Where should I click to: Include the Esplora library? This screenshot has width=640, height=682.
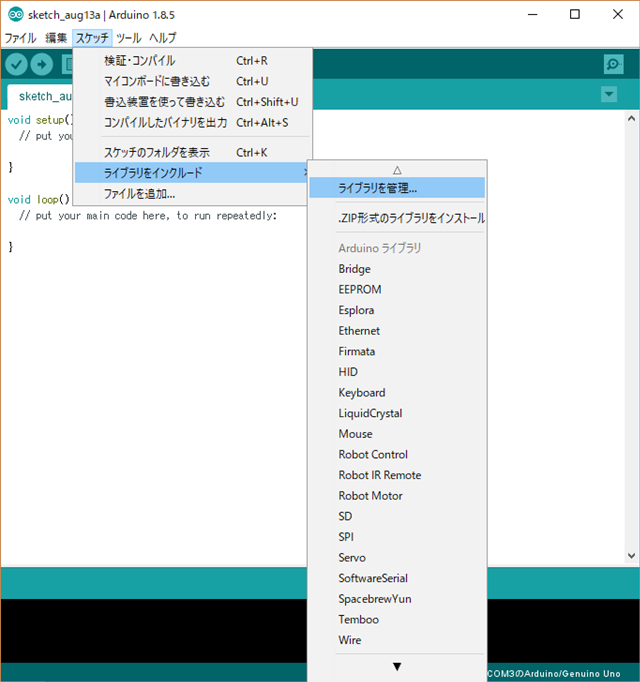click(397, 310)
